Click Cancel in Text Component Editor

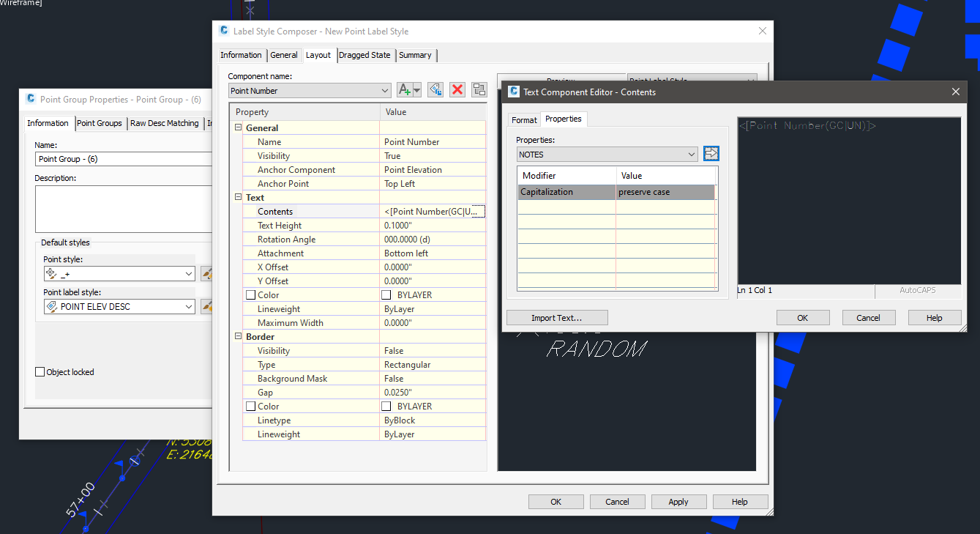click(869, 318)
